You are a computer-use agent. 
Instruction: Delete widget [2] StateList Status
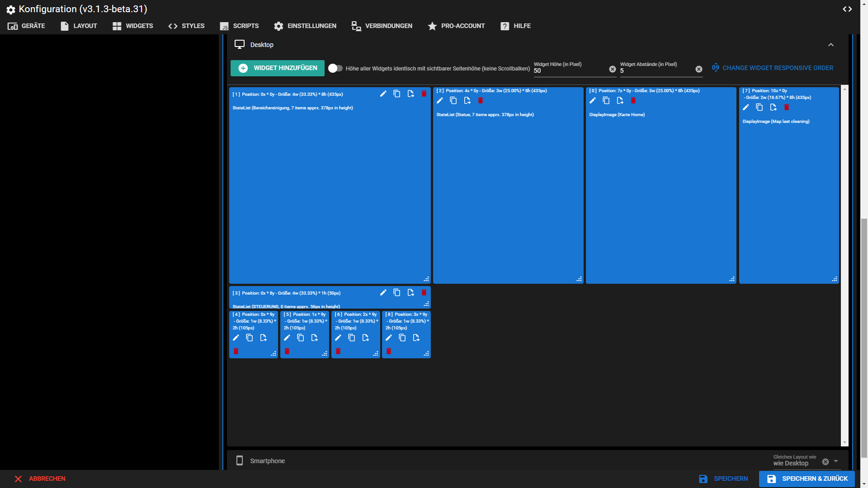point(481,101)
